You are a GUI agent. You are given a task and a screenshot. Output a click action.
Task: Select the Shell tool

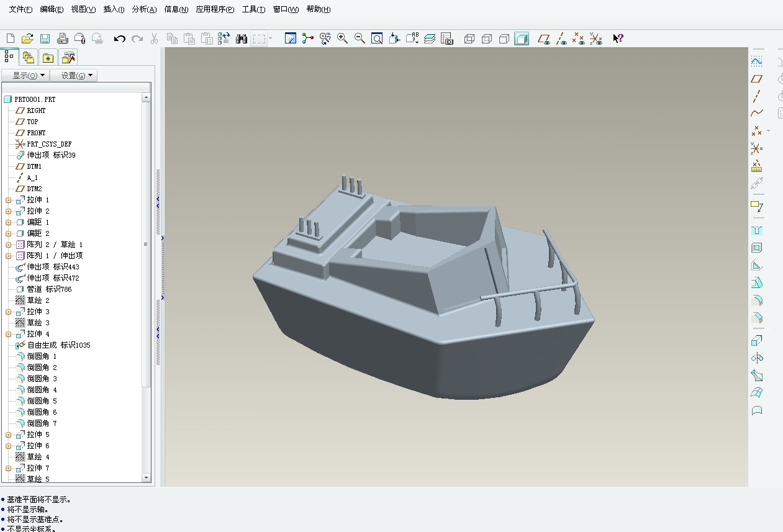tap(756, 248)
